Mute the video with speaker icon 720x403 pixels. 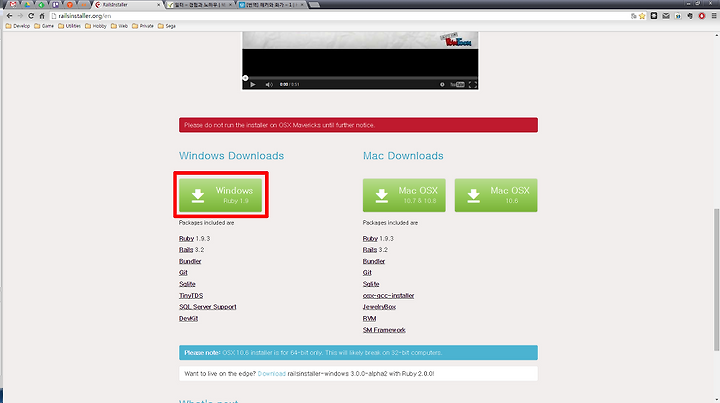coord(269,84)
